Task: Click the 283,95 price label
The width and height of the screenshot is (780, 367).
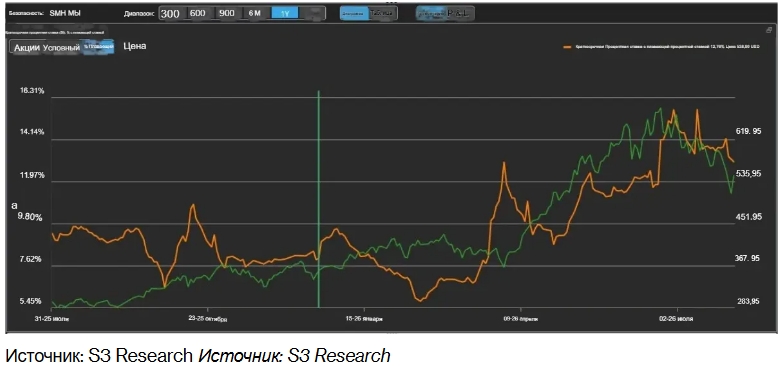Action: 749,301
